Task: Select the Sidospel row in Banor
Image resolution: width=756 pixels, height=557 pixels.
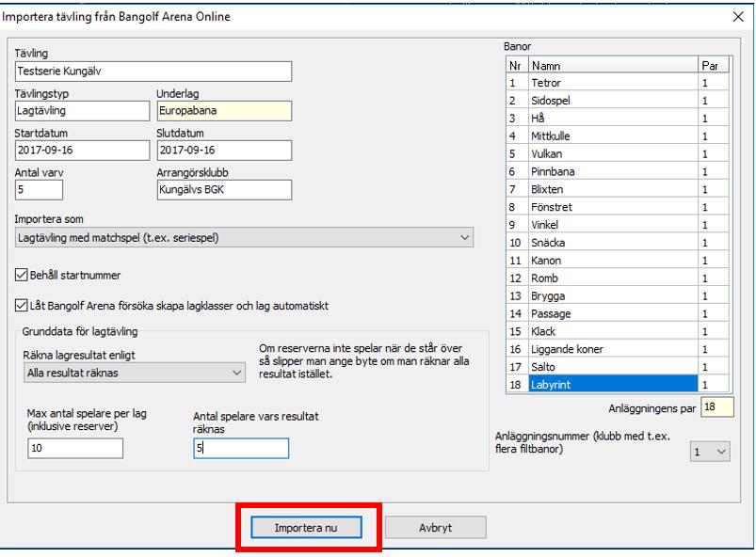Action: (x=618, y=101)
